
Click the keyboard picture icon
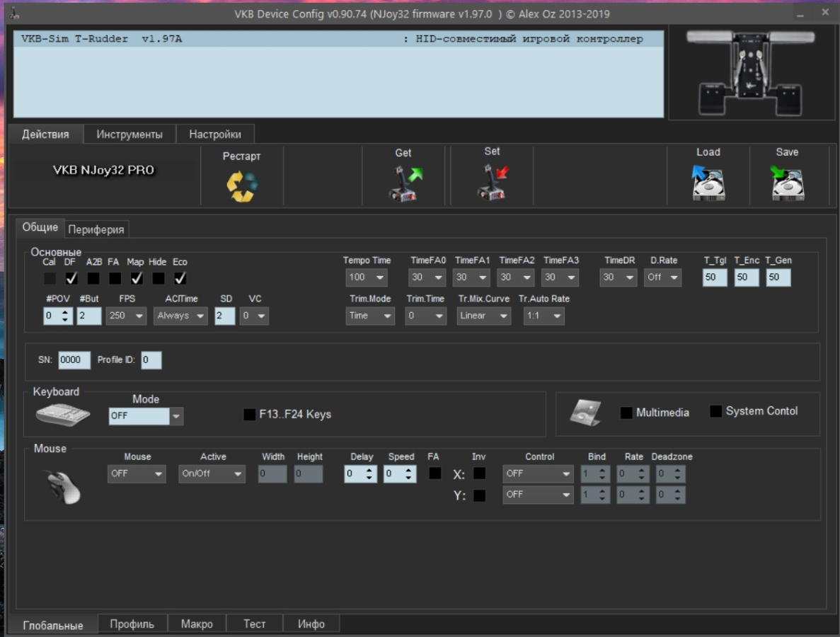pos(63,414)
